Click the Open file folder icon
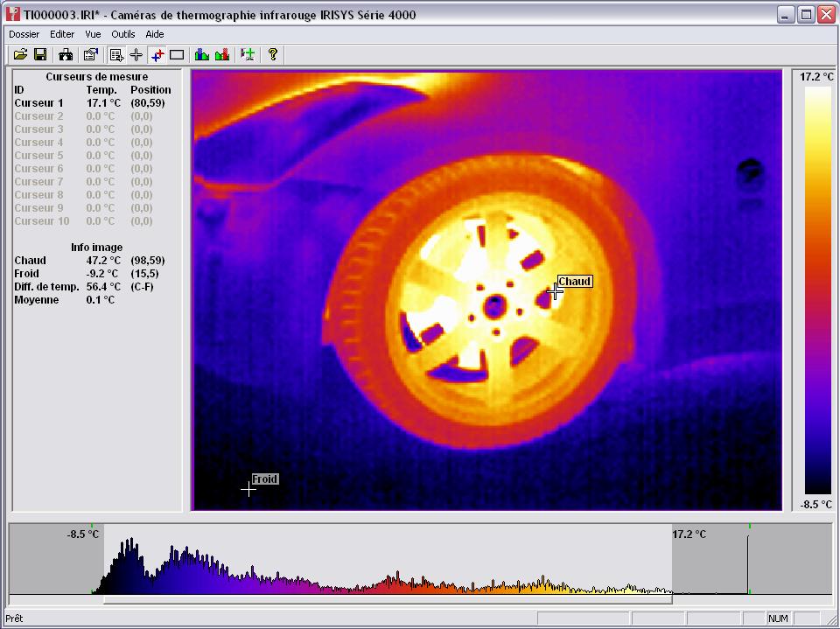This screenshot has width=840, height=629. pos(20,54)
